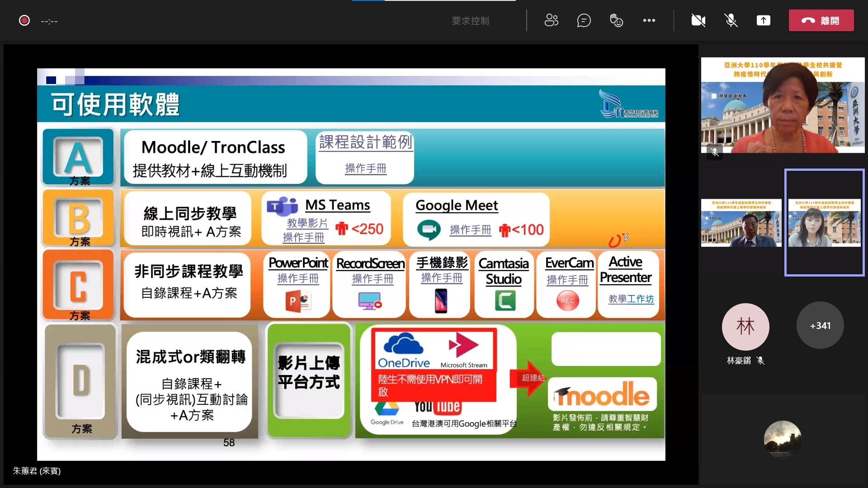Click the EverCam red REC icon
The width and height of the screenshot is (868, 488).
pyautogui.click(x=568, y=301)
